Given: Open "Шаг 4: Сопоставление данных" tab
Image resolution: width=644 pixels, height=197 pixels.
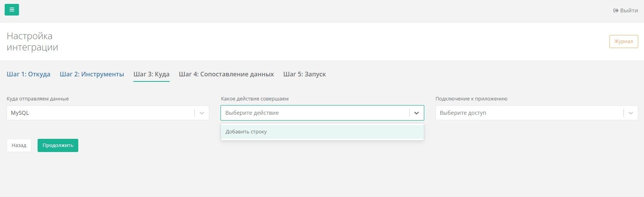Looking at the screenshot, I should tap(226, 74).
